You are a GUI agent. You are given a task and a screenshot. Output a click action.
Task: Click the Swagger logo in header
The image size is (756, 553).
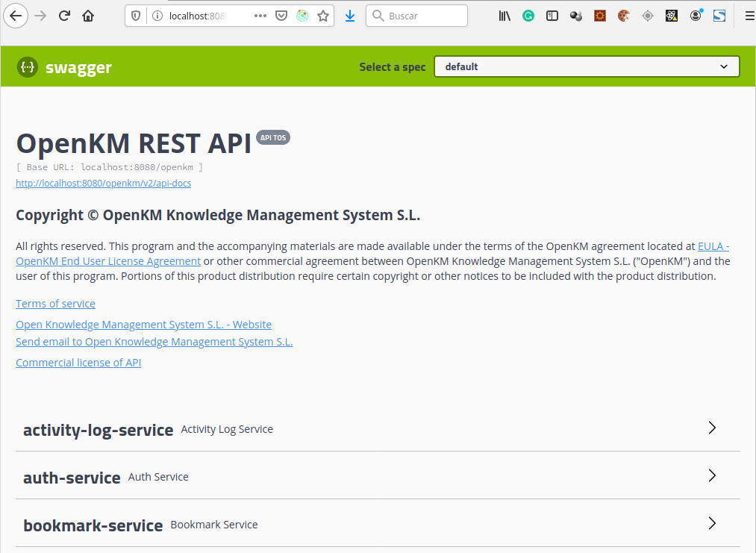coord(64,67)
